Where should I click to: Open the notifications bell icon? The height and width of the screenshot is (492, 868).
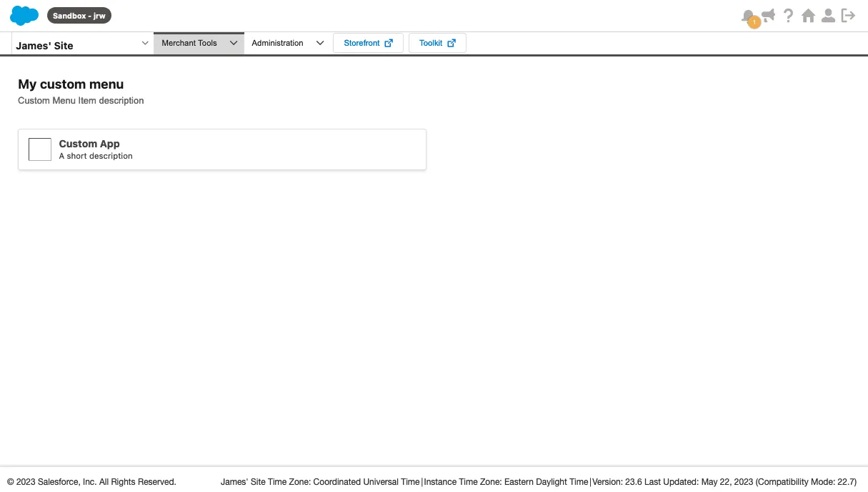747,14
